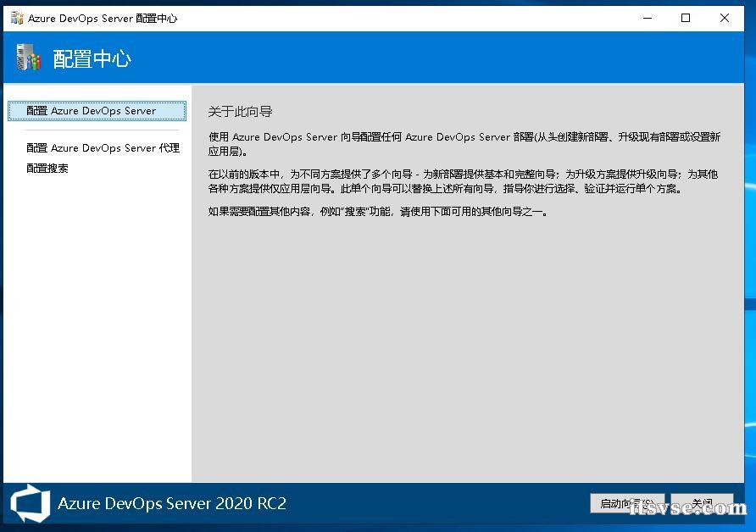Click the window title Azure DevOps Server 配置中心
Image resolution: width=756 pixels, height=532 pixels.
pyautogui.click(x=103, y=19)
